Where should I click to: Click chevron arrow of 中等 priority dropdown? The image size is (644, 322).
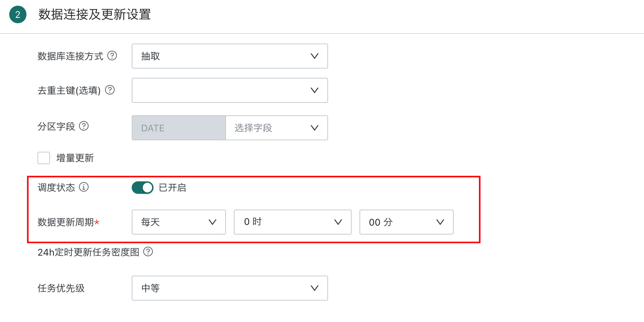pyautogui.click(x=315, y=288)
